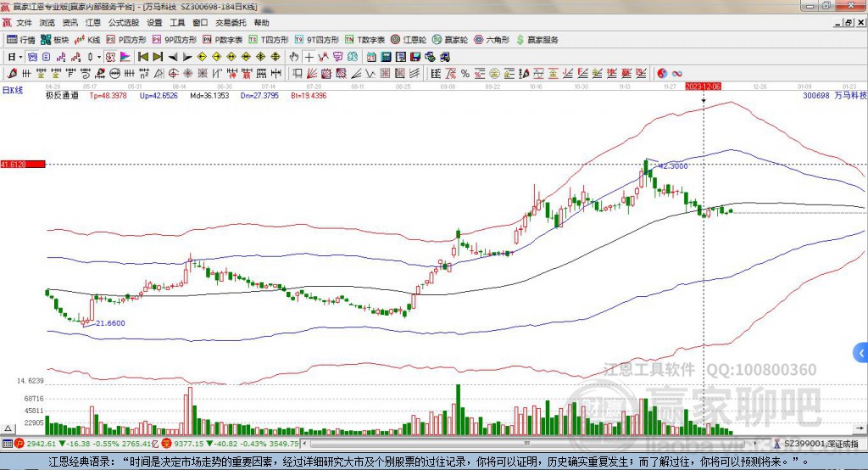This screenshot has height=470, width=868.
Task: Toggle the crosshair cursor tool
Action: pos(309,57)
